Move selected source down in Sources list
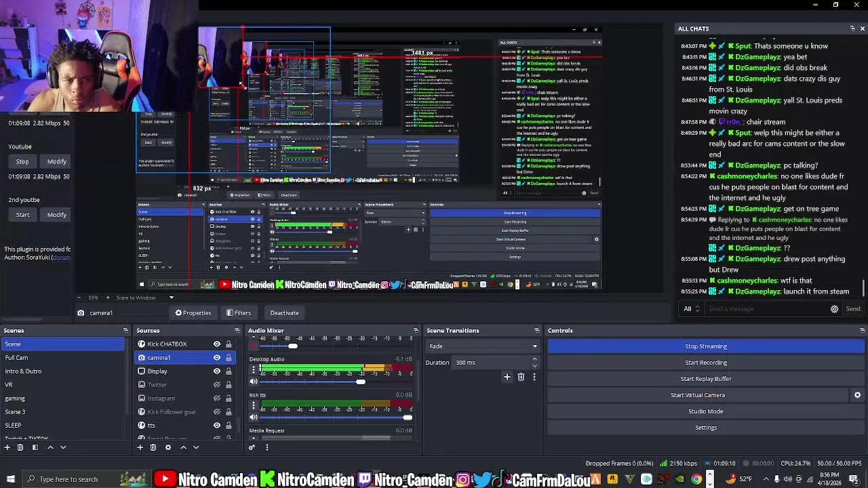The width and height of the screenshot is (868, 488). (196, 447)
